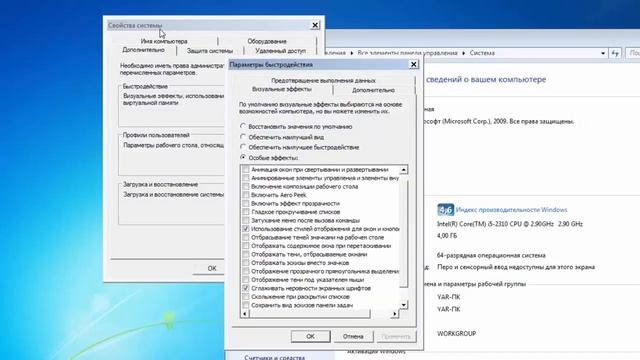Click the 64-bit operating system text

tap(491, 255)
